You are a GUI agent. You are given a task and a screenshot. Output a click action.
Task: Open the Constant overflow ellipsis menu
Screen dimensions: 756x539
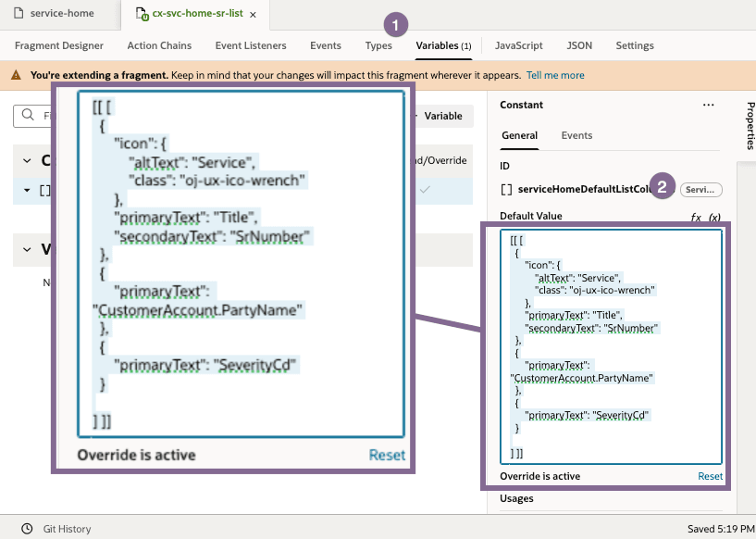click(709, 105)
